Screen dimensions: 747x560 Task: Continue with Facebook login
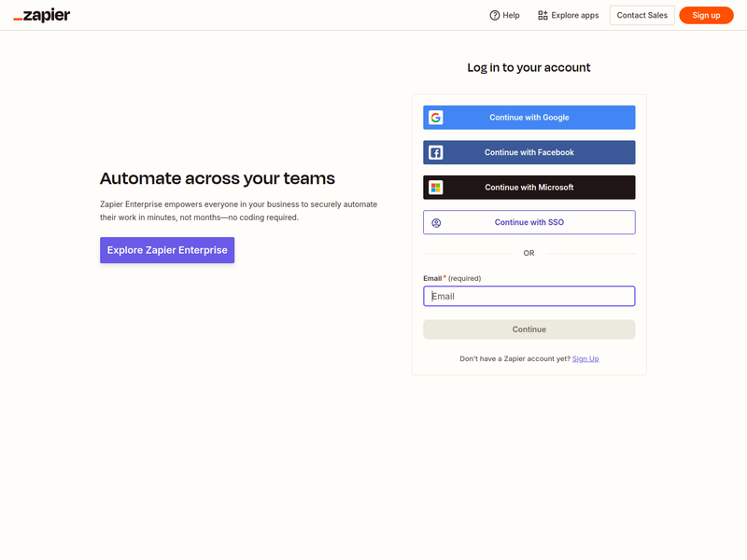coord(529,152)
